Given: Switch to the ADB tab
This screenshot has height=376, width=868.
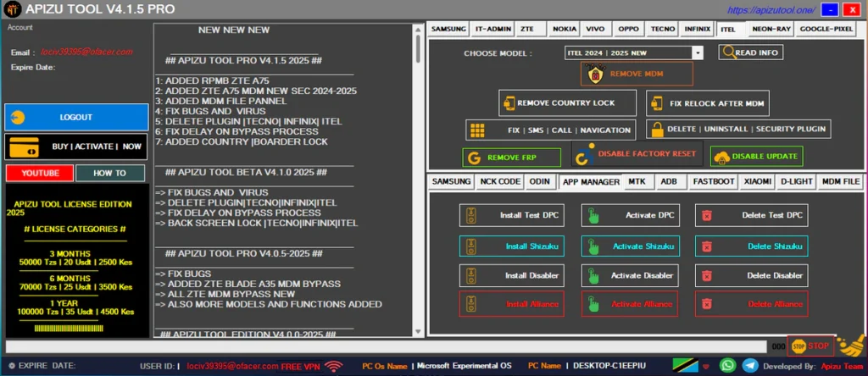Looking at the screenshot, I should point(669,181).
